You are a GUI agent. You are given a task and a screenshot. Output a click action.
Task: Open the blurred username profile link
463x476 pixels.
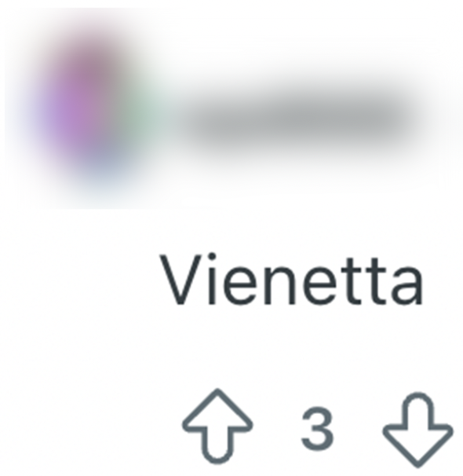(x=303, y=122)
